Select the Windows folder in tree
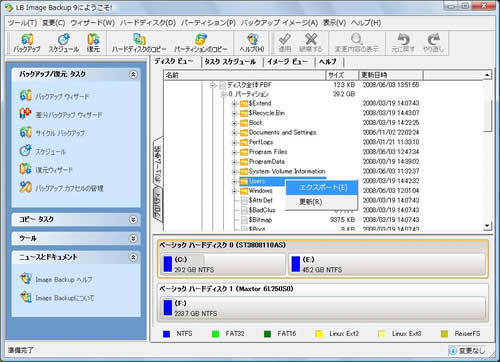This screenshot has height=362, width=500. click(x=260, y=191)
